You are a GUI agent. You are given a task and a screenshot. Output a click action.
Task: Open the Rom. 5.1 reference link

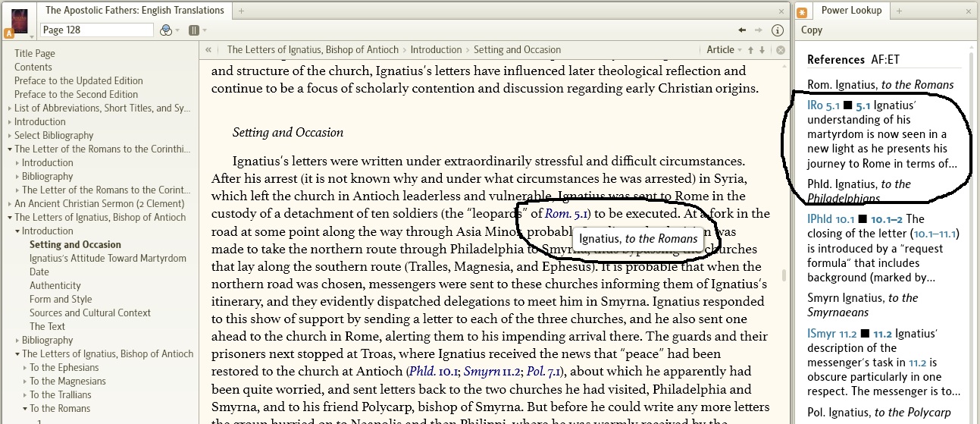click(x=567, y=214)
